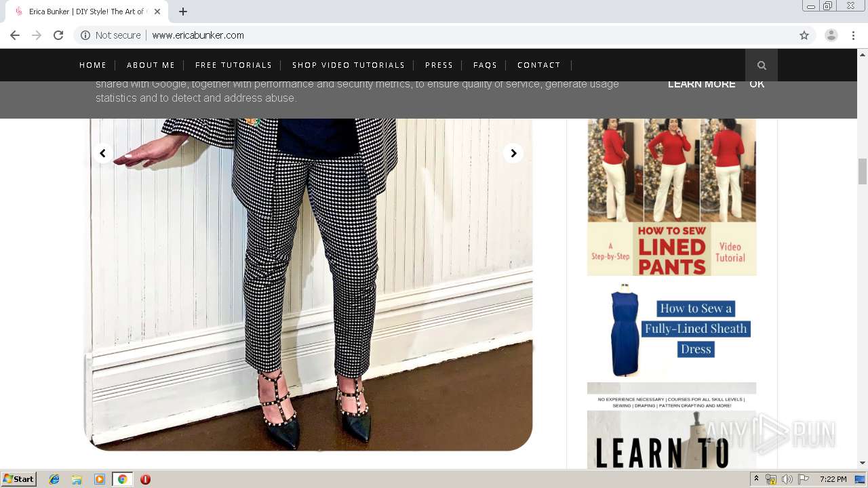Advance the slideshow with the right arrow
Viewport: 868px width, 488px height.
click(x=513, y=153)
